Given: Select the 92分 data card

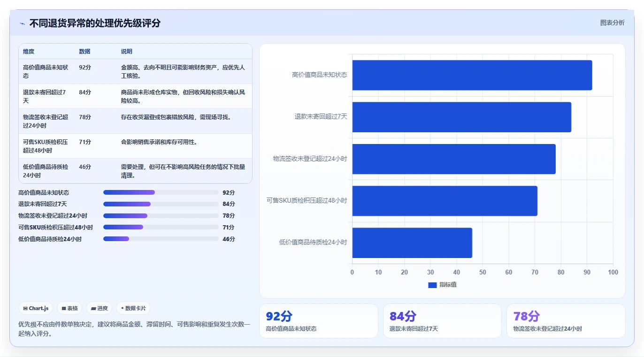Looking at the screenshot, I should coord(319,321).
